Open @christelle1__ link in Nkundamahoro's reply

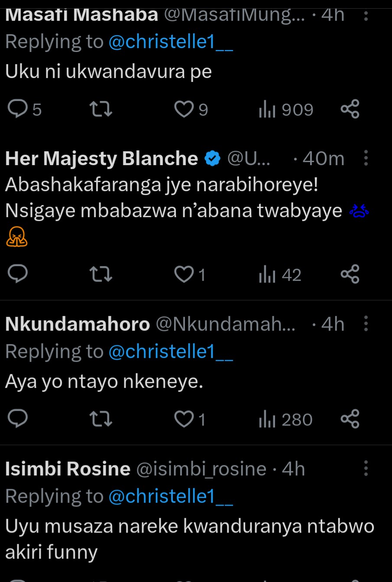[170, 352]
